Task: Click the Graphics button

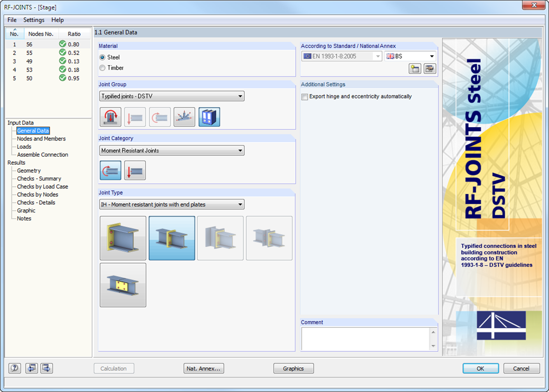Action: pyautogui.click(x=294, y=368)
